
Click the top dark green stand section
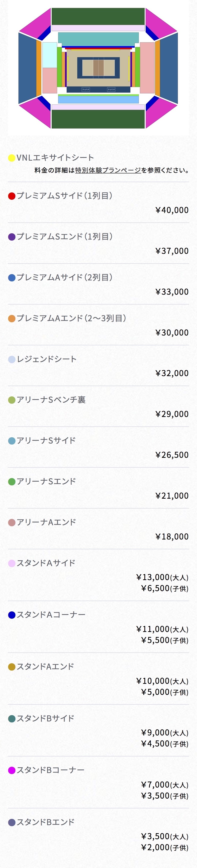(x=98, y=17)
